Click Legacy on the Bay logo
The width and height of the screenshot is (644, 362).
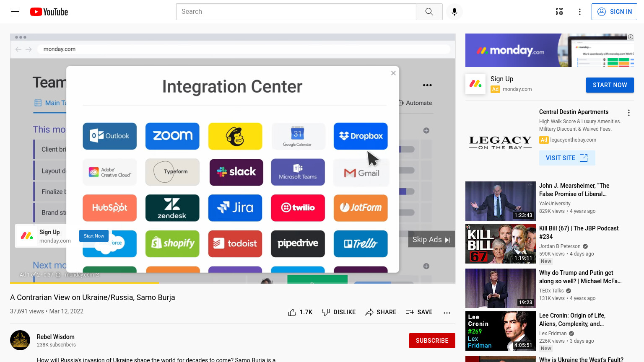point(500,142)
